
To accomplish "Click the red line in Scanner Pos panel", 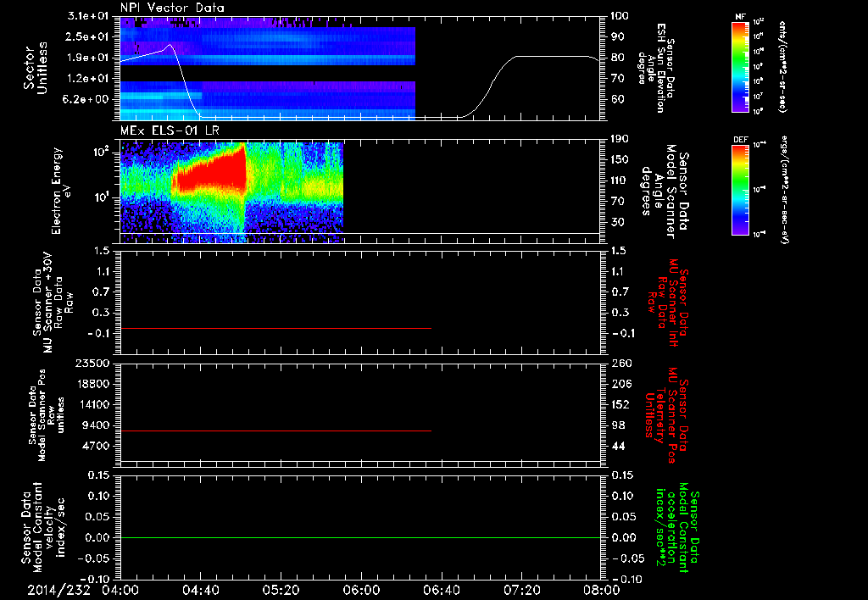I will coord(275,431).
